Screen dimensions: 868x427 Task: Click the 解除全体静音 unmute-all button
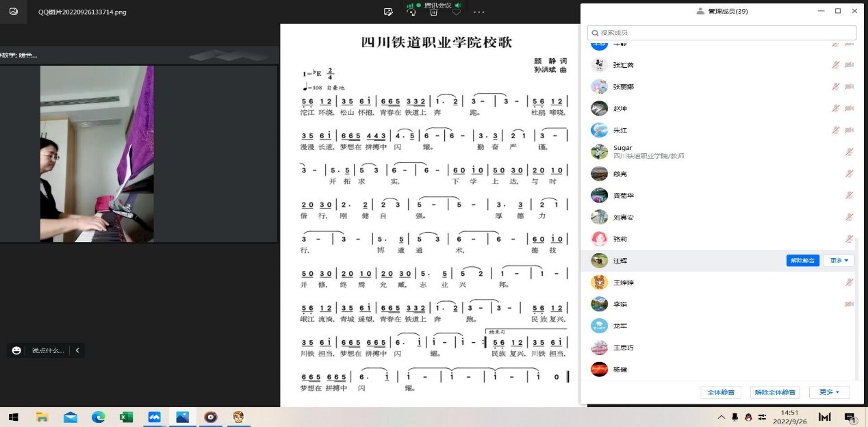(775, 392)
